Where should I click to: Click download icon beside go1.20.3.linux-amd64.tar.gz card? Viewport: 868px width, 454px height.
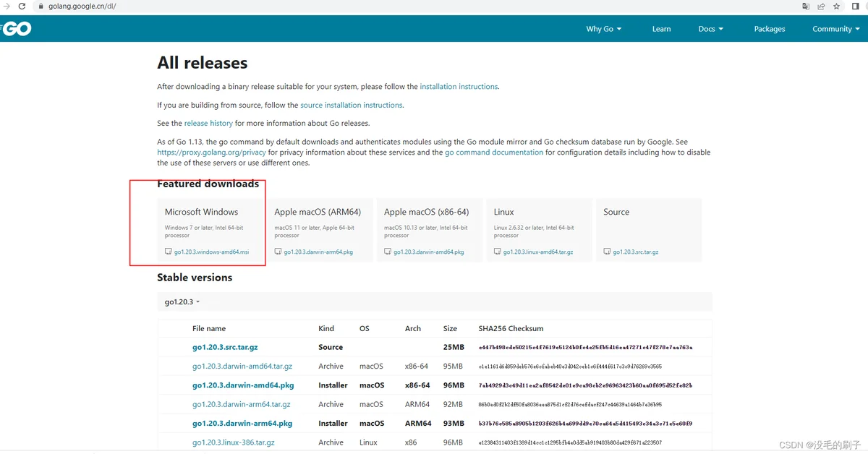pyautogui.click(x=497, y=252)
